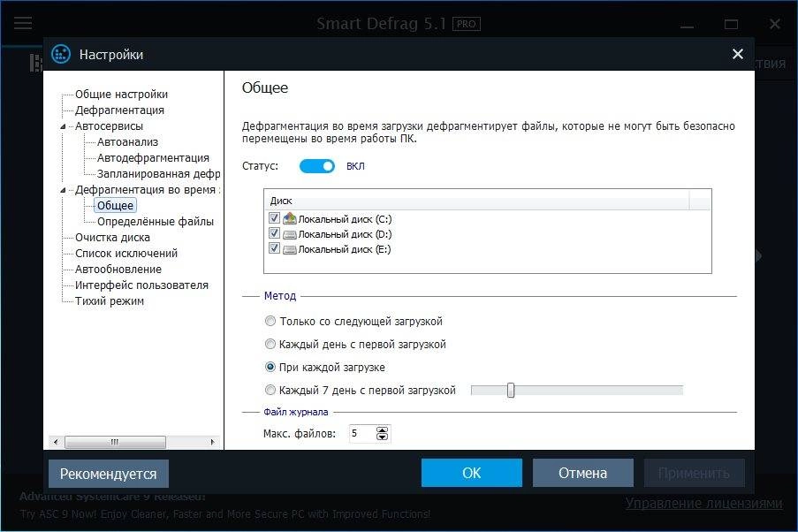Select Каждый 7 день с первой загрузкой
The height and width of the screenshot is (532, 798).
(270, 390)
